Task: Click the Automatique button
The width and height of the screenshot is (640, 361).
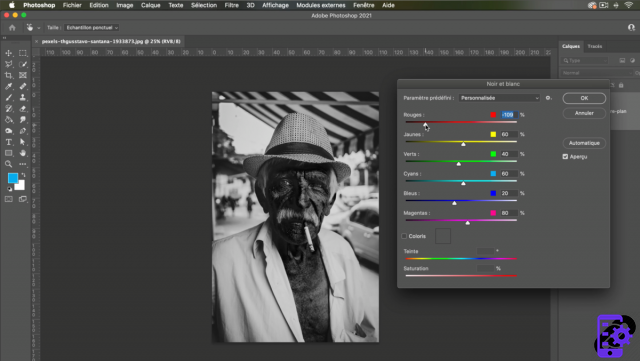Action: coord(584,143)
